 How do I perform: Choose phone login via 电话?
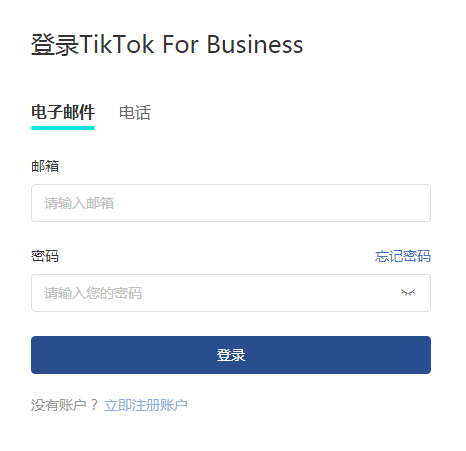(135, 113)
